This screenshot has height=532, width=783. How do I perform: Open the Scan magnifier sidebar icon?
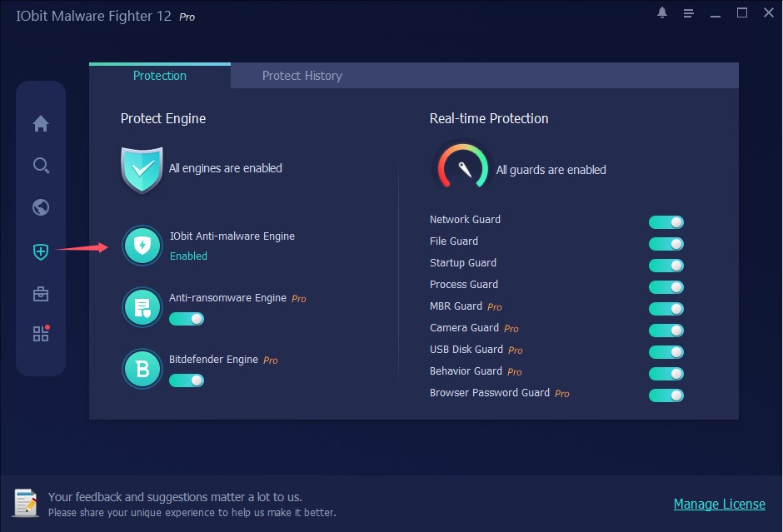[41, 165]
